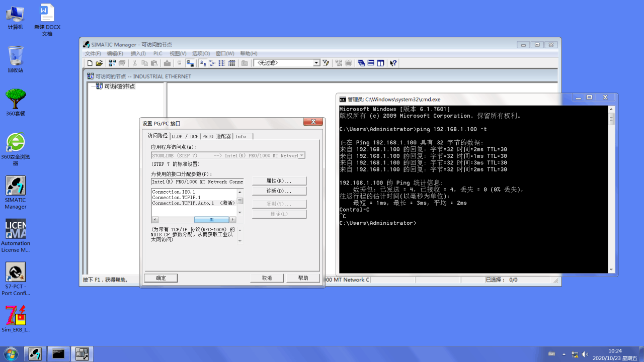Click the Windows Start button
Viewport: 644px width, 362px height.
tap(11, 354)
